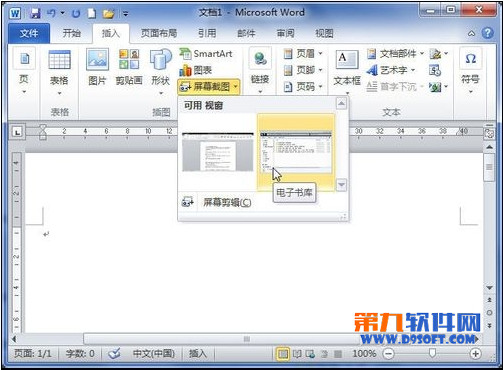
Task: Expand Screenshot (屏幕截图) dropdown
Action: pos(235,87)
